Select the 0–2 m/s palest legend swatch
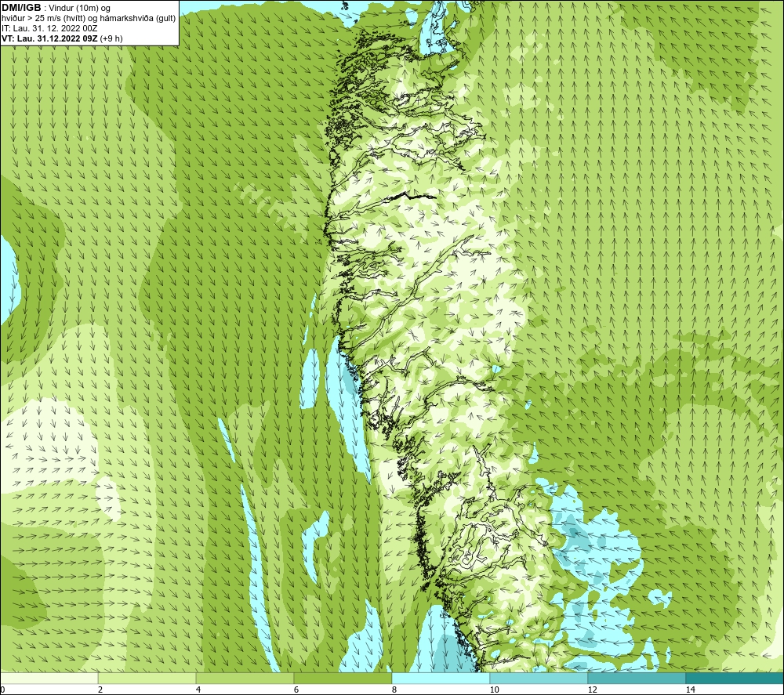 click(x=49, y=678)
